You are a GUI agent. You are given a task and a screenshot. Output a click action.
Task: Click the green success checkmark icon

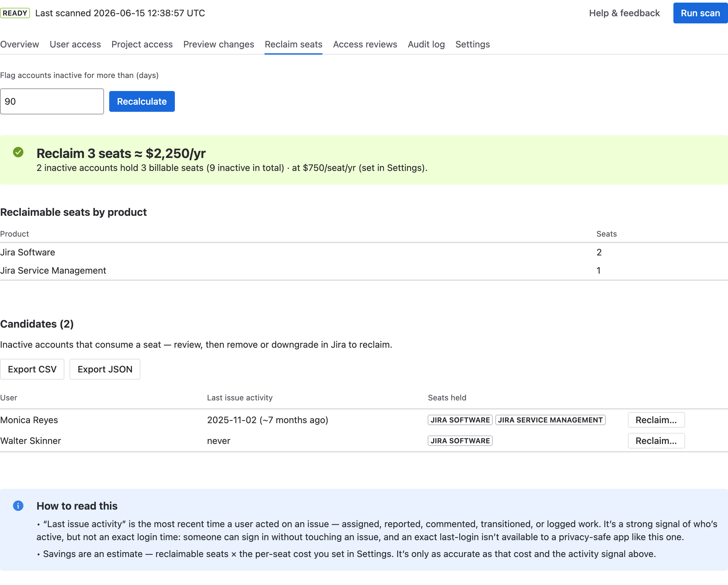18,152
